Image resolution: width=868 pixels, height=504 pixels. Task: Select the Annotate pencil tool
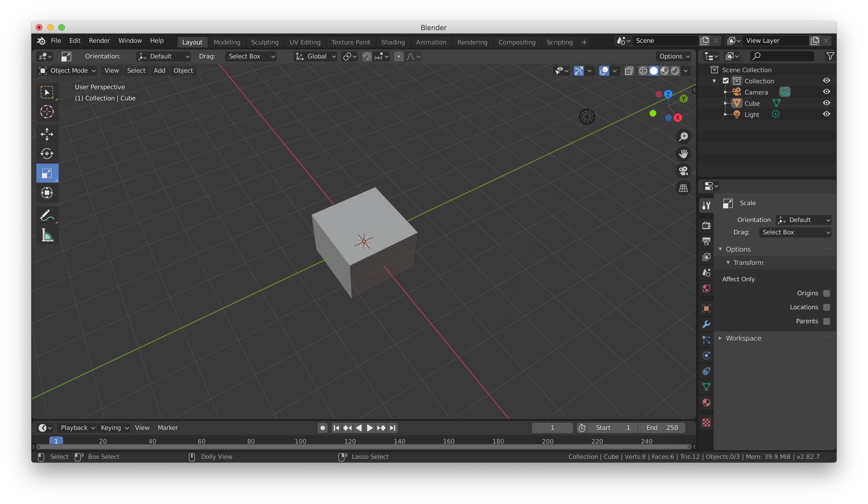click(47, 216)
